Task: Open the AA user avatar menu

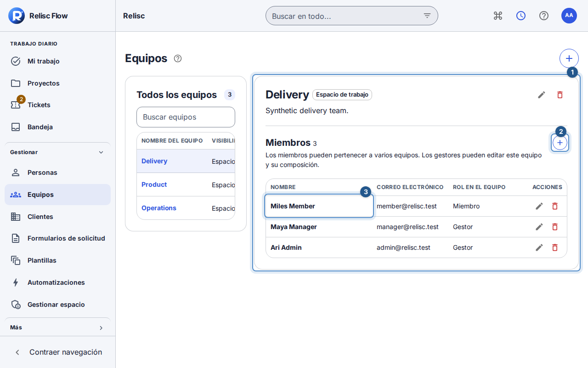Action: coord(569,16)
